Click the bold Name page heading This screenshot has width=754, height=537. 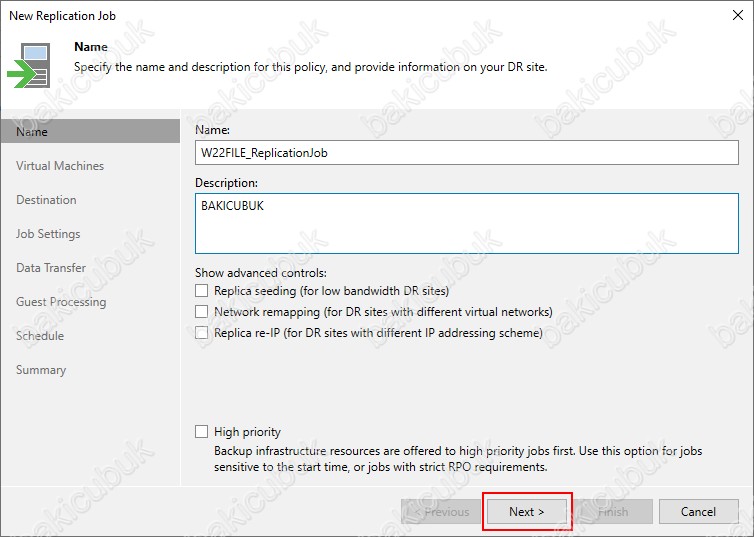click(x=91, y=47)
